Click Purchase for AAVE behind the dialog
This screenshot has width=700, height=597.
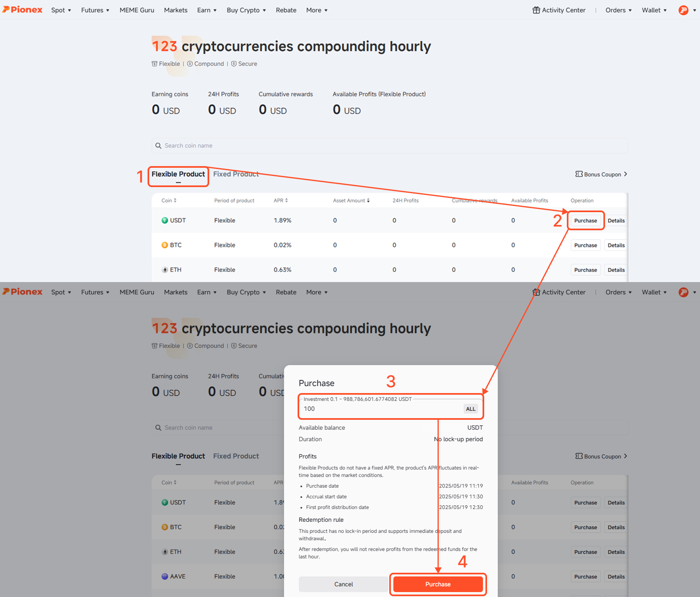586,577
